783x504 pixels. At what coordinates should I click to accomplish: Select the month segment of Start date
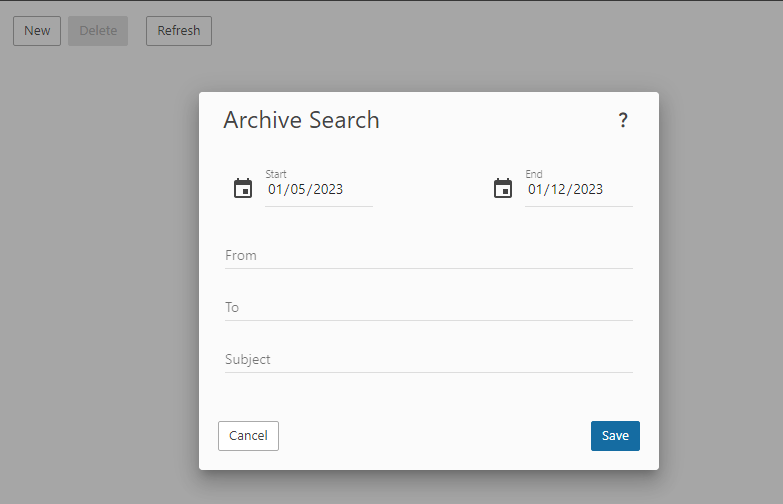tap(275, 189)
